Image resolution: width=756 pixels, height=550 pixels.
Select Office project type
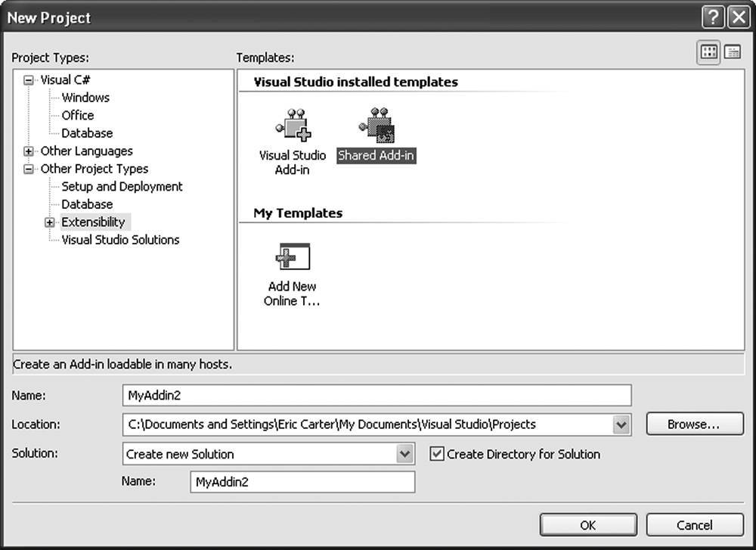pos(78,115)
